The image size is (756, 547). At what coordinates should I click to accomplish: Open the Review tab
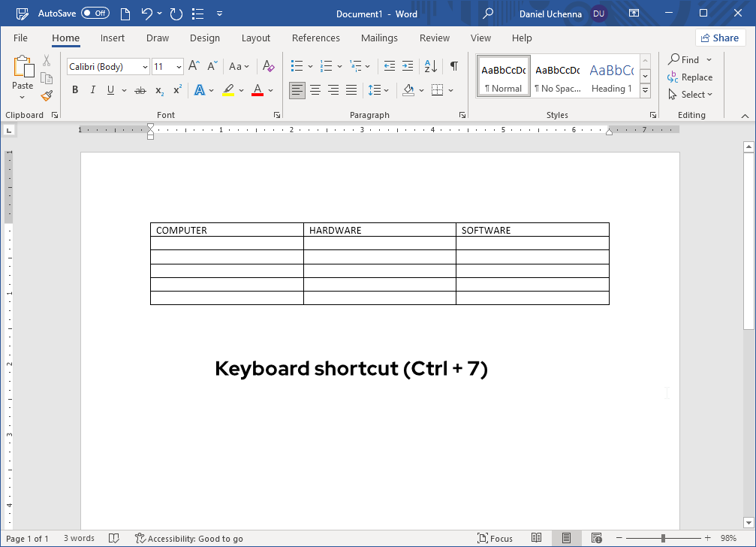tap(434, 38)
